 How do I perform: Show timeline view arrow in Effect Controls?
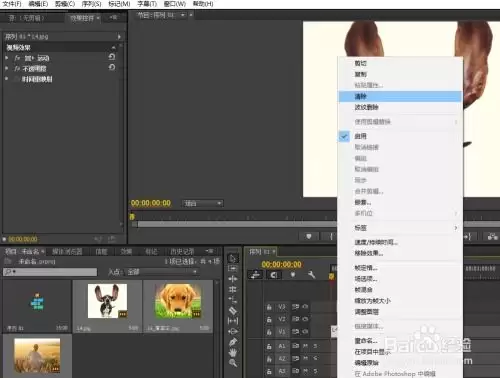[x=119, y=36]
